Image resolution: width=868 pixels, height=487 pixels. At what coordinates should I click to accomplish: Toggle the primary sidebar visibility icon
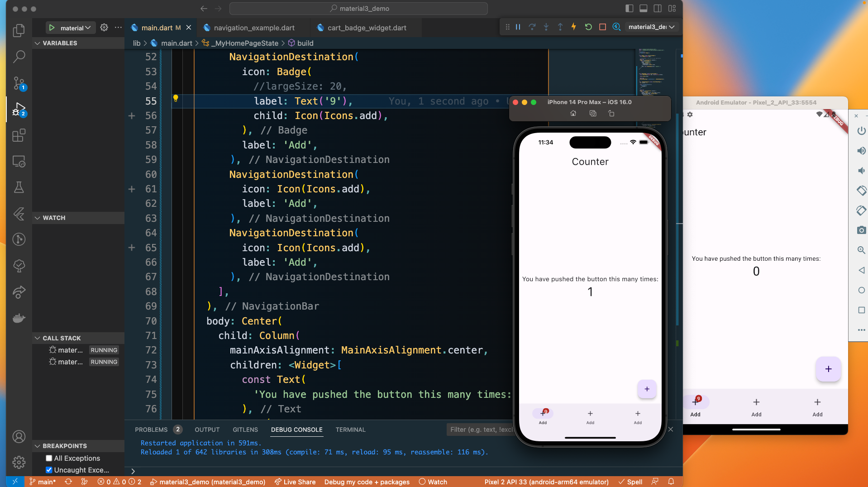[629, 8]
